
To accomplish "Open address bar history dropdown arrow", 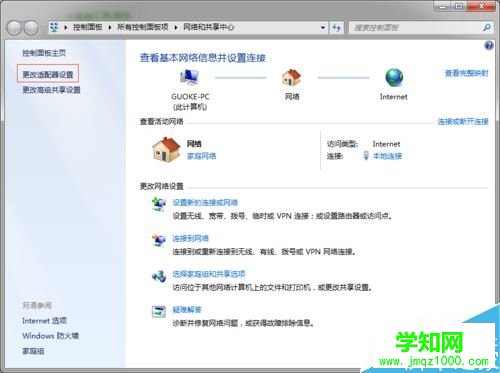I will point(323,28).
